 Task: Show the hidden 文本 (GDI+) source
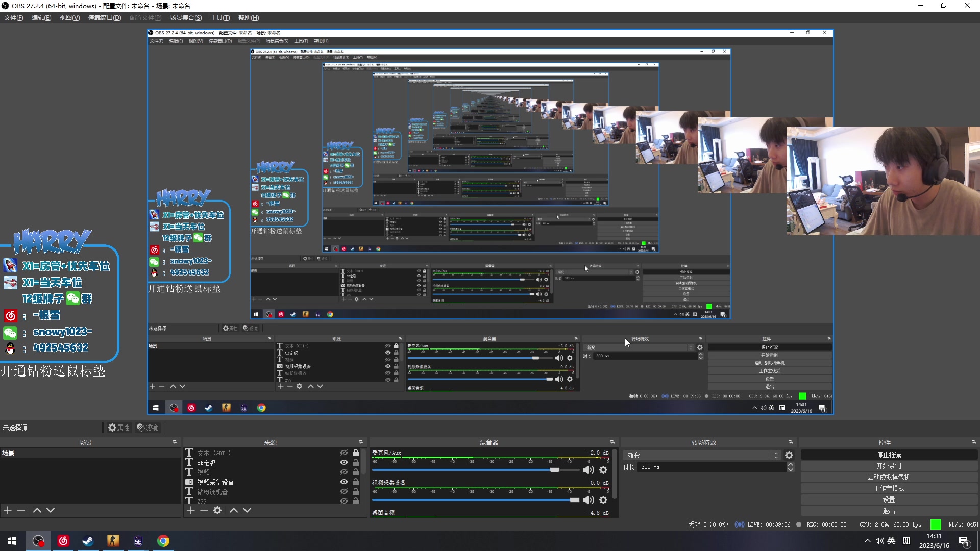tap(344, 453)
